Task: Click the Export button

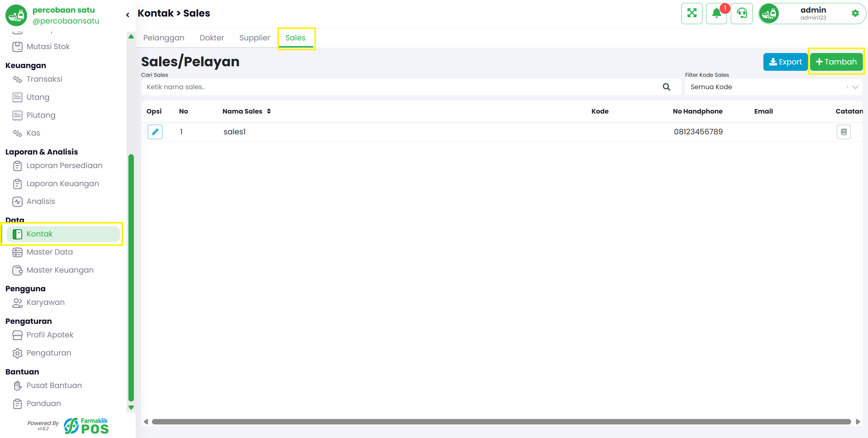Action: (785, 62)
